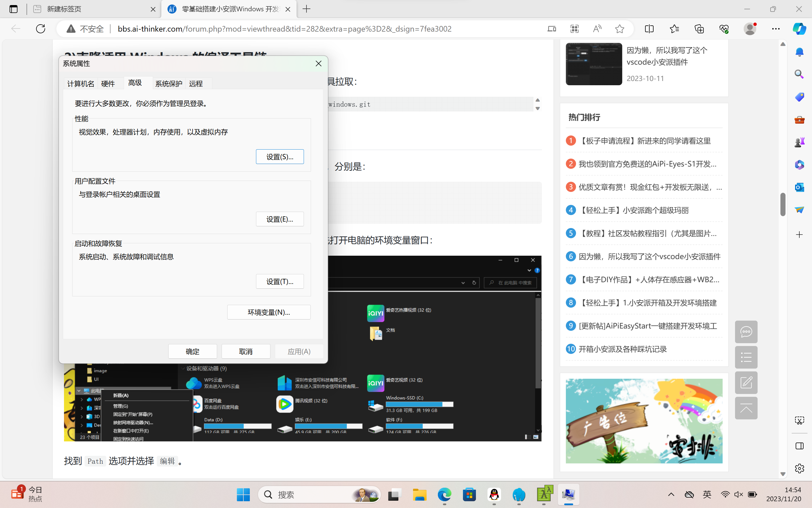
Task: Open QQ penguin icon in taskbar
Action: (x=494, y=494)
